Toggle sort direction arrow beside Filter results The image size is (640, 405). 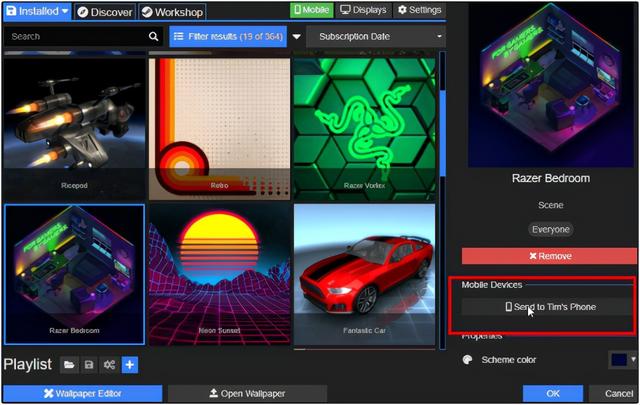[x=296, y=37]
